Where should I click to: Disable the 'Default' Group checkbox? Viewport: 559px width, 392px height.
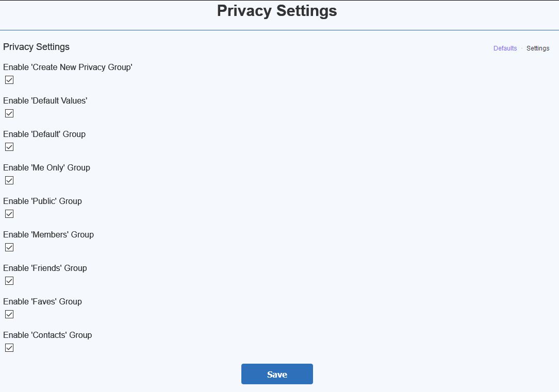(9, 147)
